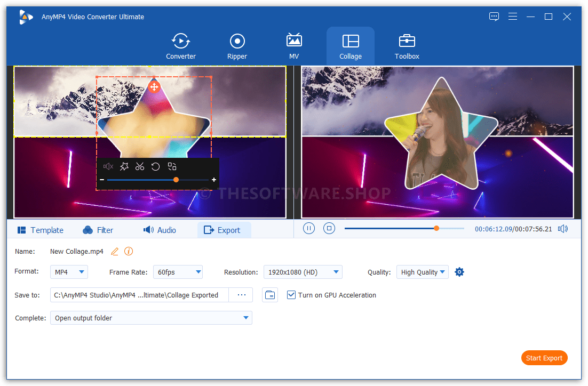Click the orange move handle on star clip
Screen dimensions: 588x386
point(154,87)
